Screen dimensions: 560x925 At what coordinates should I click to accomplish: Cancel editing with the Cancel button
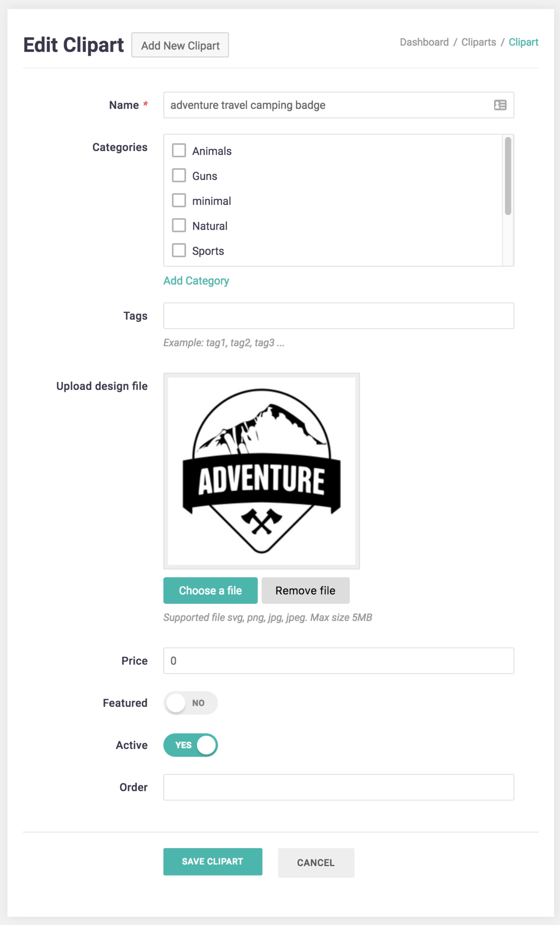point(316,863)
